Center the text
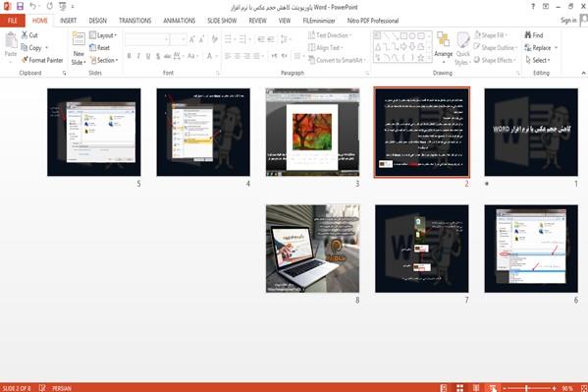 [x=238, y=56]
